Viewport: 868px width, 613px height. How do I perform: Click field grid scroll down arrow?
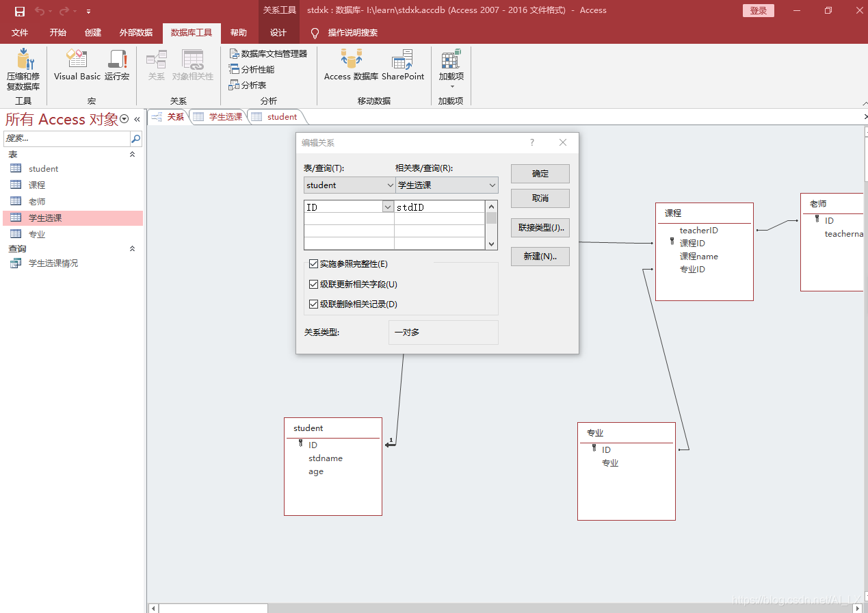[491, 244]
